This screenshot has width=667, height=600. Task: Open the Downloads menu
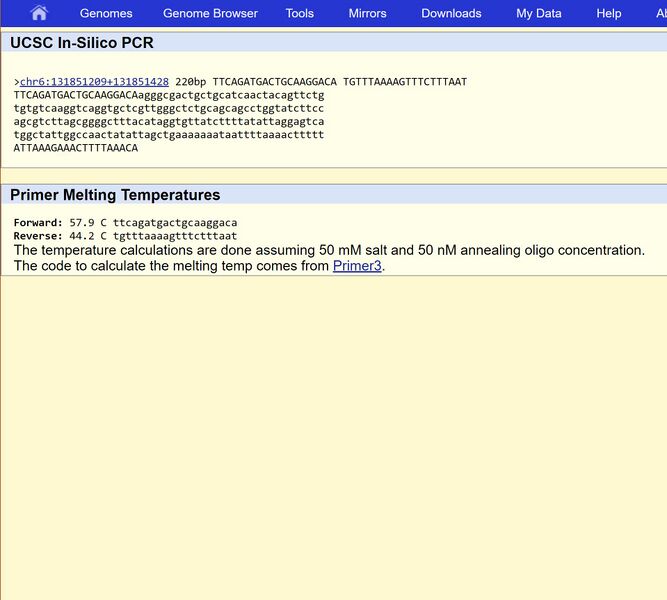click(x=451, y=13)
